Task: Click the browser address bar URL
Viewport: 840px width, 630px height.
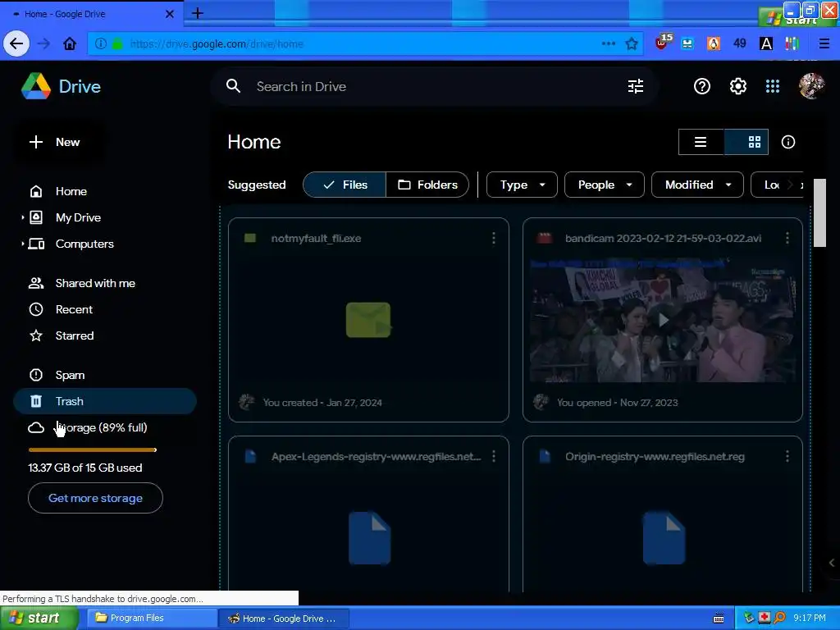Action: click(x=217, y=44)
